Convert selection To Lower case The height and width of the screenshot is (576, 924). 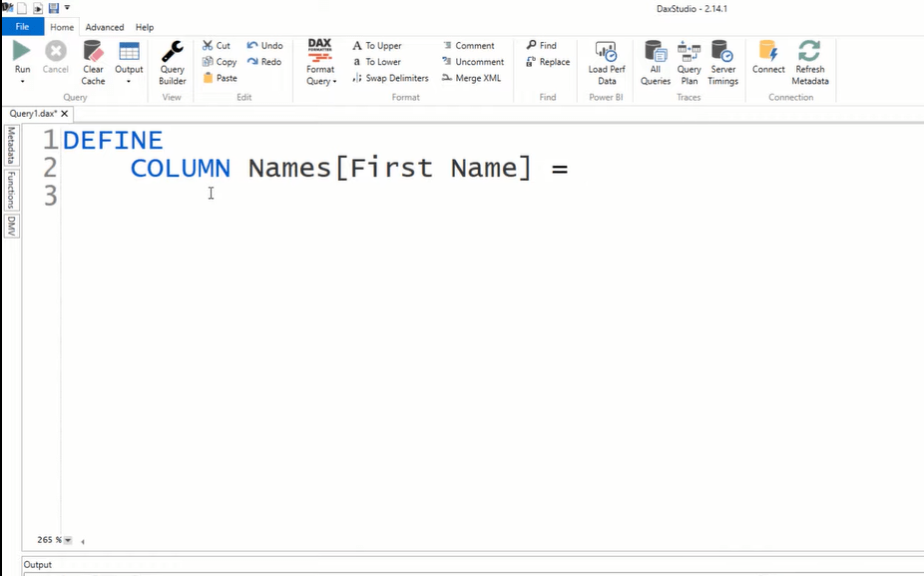(x=376, y=61)
